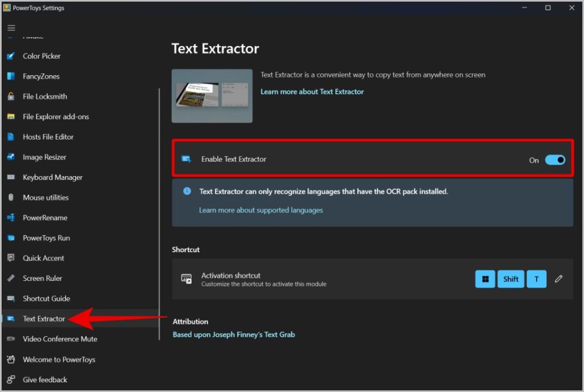The image size is (584, 392).
Task: Click the Give feedback icon
Action: [11, 379]
